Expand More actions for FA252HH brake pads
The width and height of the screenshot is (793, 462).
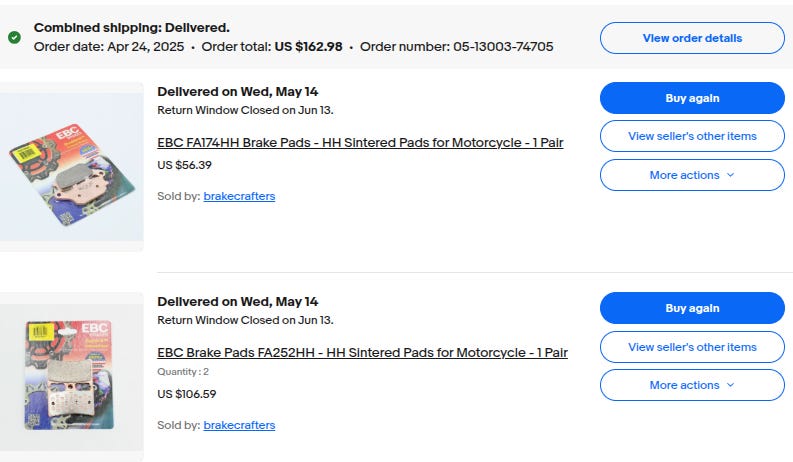coord(692,385)
